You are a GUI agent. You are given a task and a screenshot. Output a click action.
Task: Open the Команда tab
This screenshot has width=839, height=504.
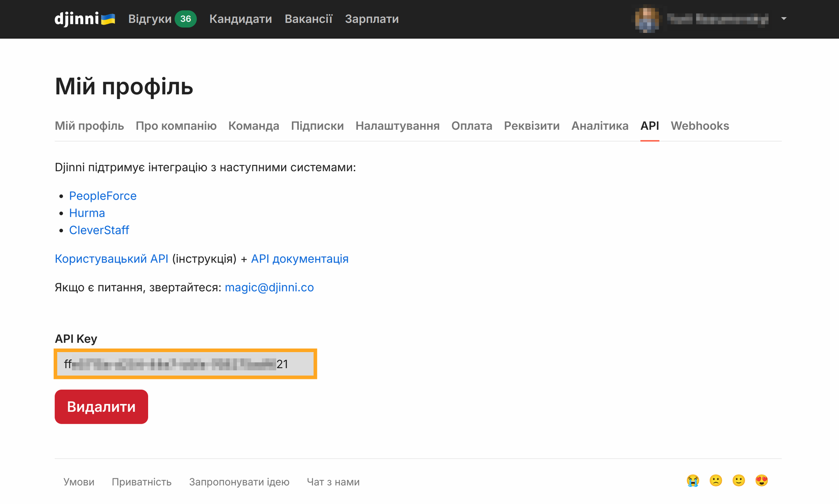click(x=254, y=126)
